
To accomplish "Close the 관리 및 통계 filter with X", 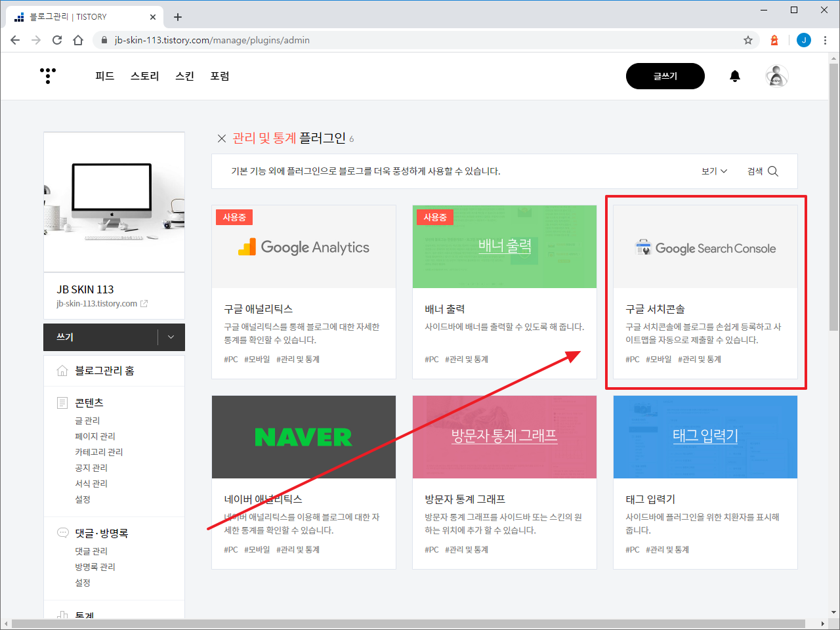I will click(222, 138).
